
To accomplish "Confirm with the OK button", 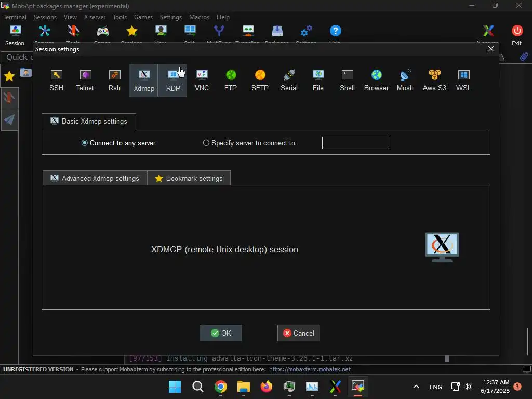I will coord(220,333).
